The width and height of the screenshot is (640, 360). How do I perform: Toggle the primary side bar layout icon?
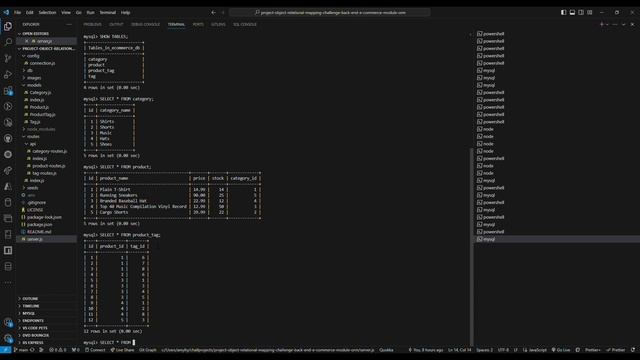(x=563, y=13)
